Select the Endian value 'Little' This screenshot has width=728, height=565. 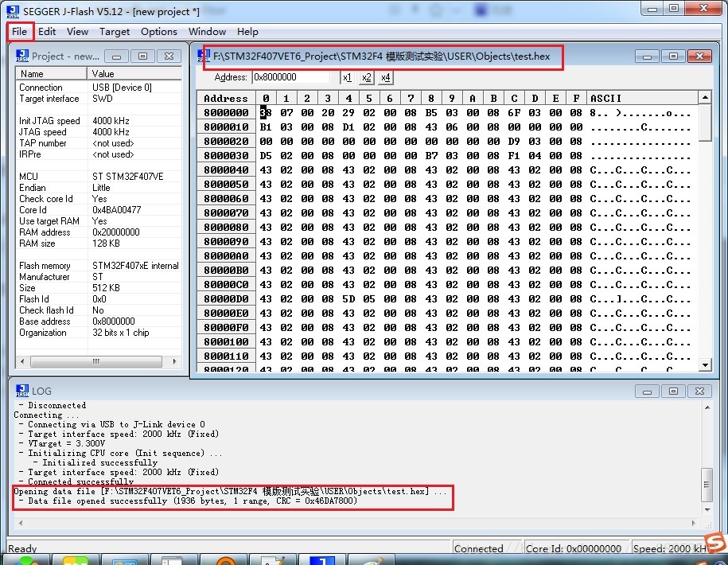(x=101, y=188)
